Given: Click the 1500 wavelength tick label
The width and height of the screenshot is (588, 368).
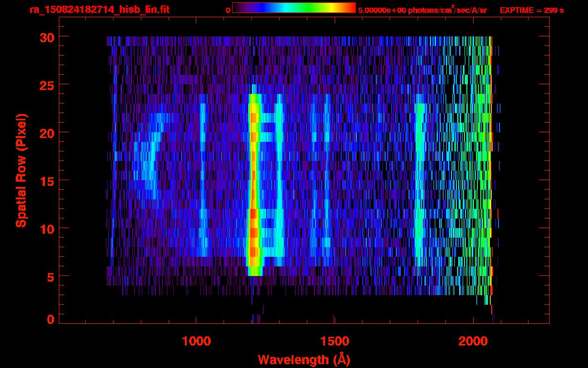Looking at the screenshot, I should [334, 341].
